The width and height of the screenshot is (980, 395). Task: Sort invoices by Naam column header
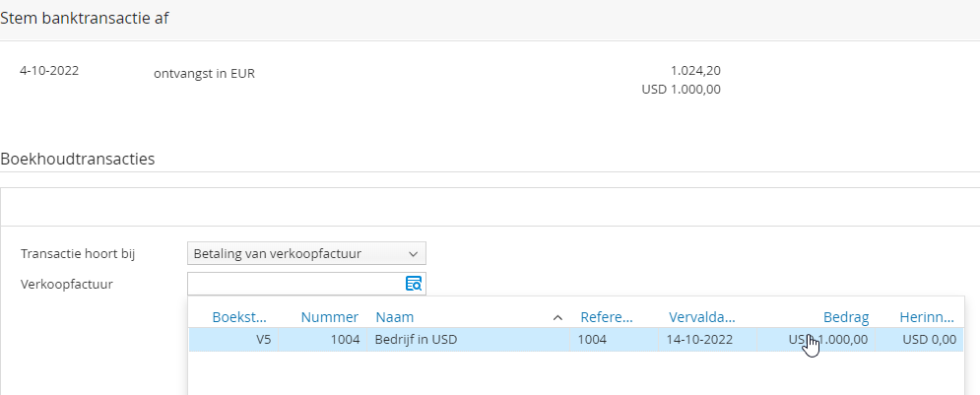coord(394,317)
